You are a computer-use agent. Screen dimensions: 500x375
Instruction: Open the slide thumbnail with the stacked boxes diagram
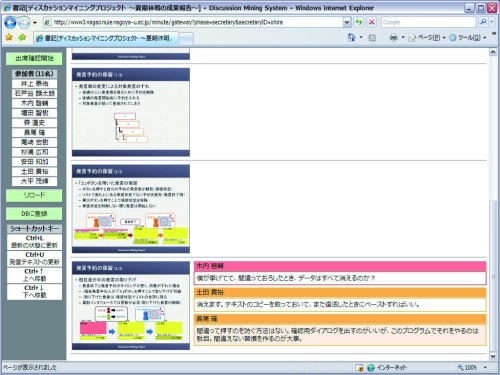(131, 112)
